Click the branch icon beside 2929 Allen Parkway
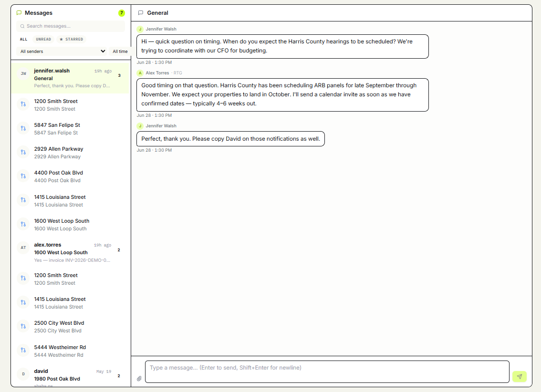This screenshot has height=392, width=541. click(x=23, y=152)
